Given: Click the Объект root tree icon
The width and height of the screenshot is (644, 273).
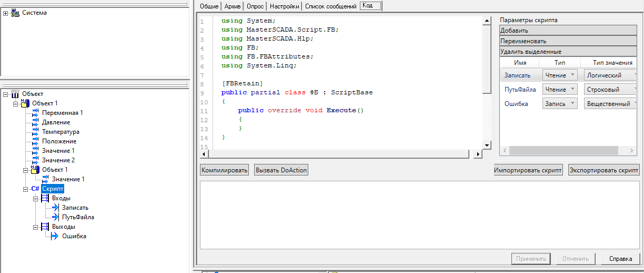Looking at the screenshot, I should (x=15, y=94).
